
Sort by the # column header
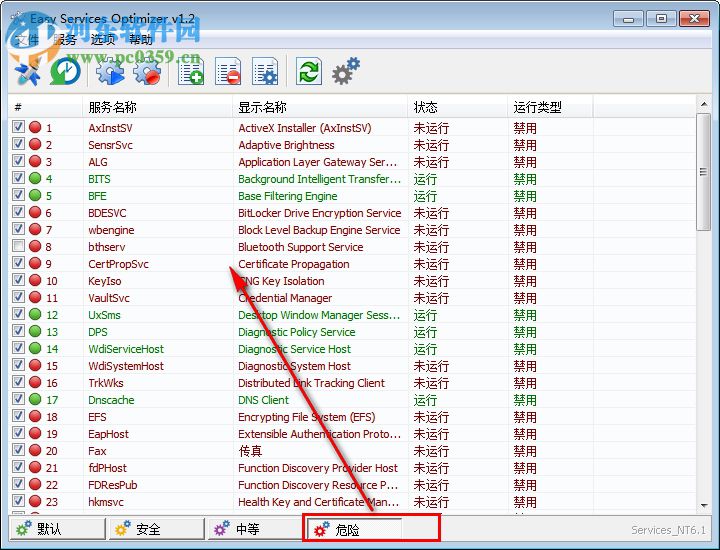coord(45,107)
